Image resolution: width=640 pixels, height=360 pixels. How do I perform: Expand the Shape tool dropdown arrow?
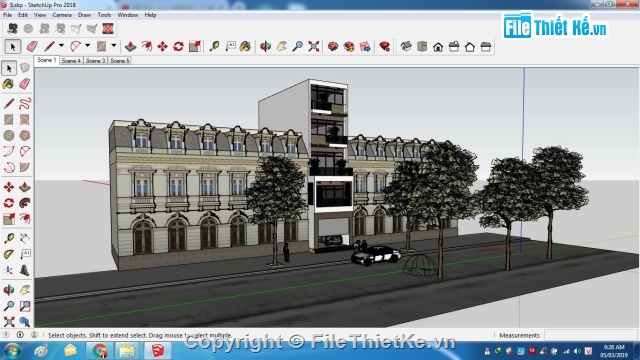pos(114,46)
